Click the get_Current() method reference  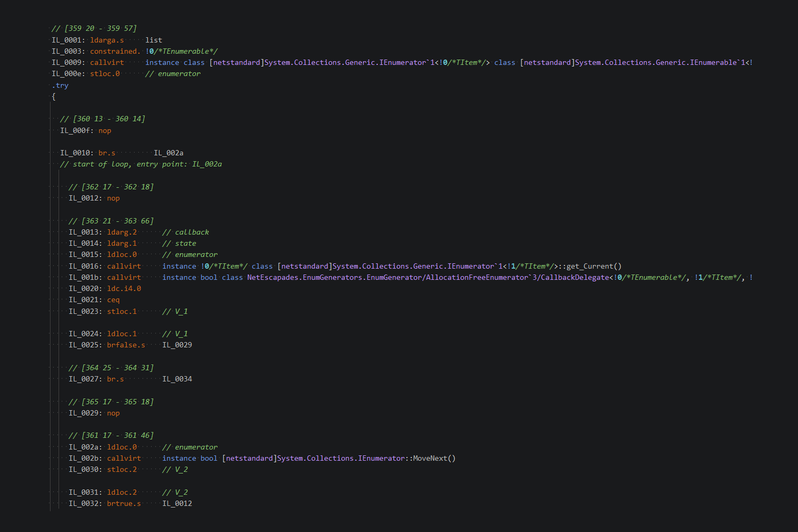click(x=594, y=266)
